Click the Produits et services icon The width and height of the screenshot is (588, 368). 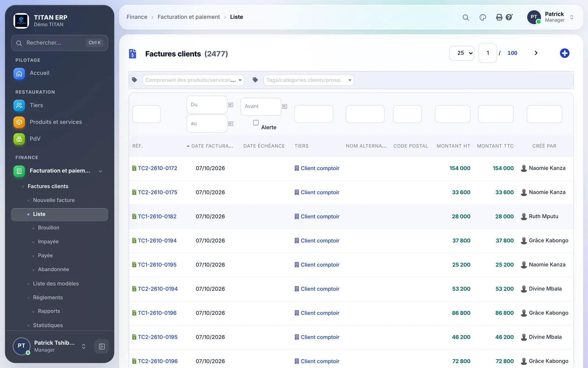click(x=19, y=122)
